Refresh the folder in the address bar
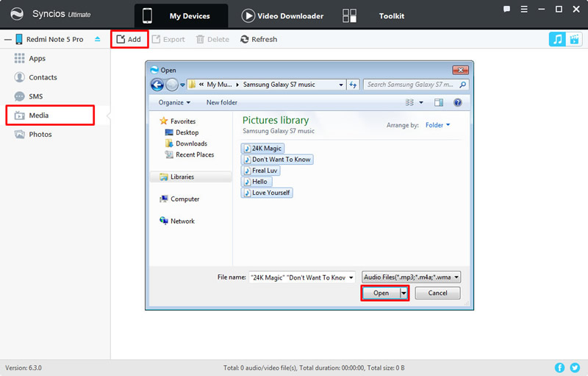 pyautogui.click(x=353, y=85)
